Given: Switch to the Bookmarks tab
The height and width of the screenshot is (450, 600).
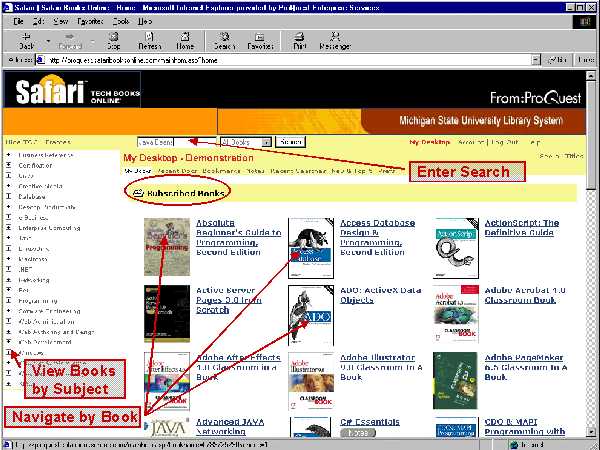Looking at the screenshot, I should pos(222,171).
